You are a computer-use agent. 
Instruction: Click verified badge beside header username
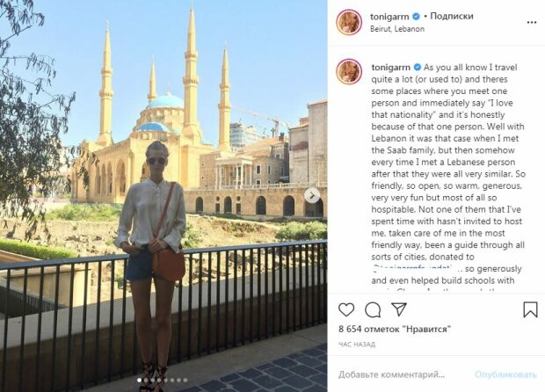(x=416, y=17)
